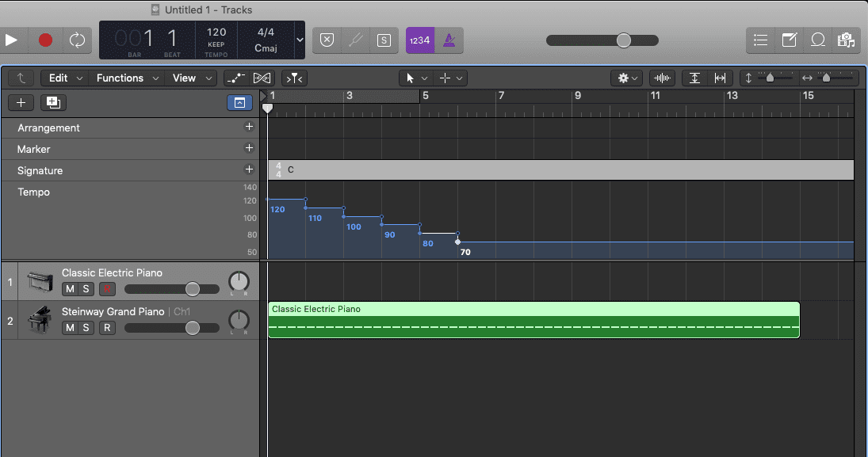Open the Edit menu in tracks area
Image resolution: width=868 pixels, height=457 pixels.
coord(64,78)
